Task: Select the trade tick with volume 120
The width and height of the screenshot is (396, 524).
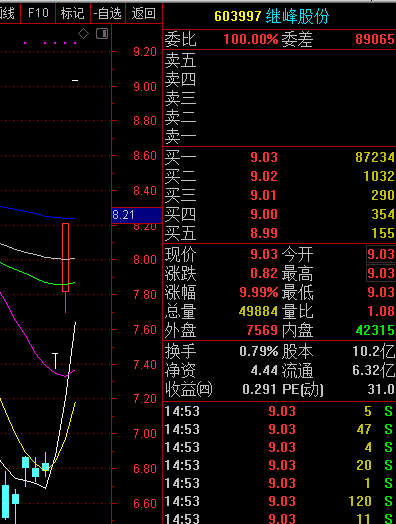Action: pyautogui.click(x=279, y=501)
